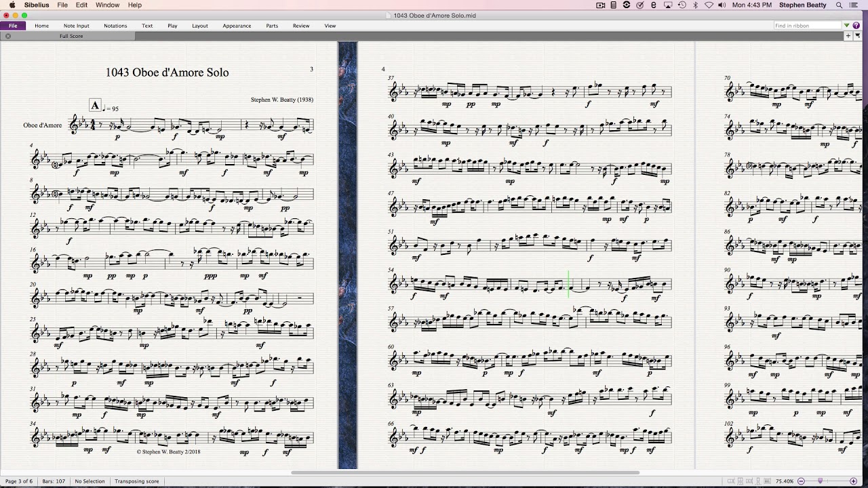Select the Full Score document tab

pyautogui.click(x=71, y=36)
